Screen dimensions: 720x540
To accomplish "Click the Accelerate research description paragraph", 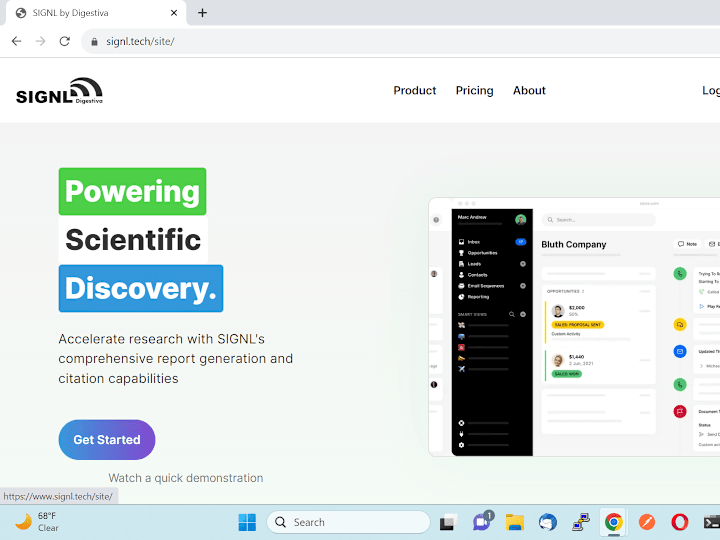I will 175,359.
